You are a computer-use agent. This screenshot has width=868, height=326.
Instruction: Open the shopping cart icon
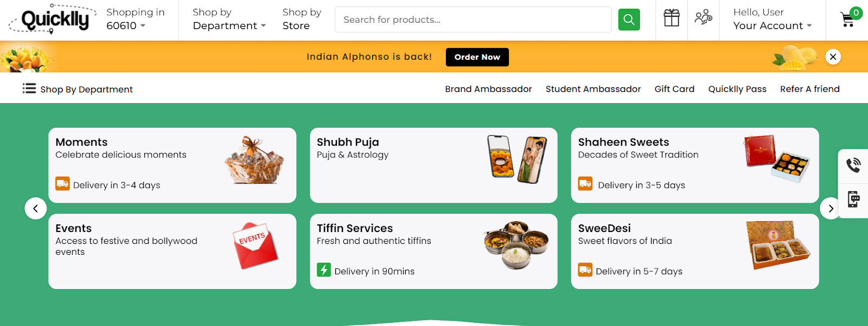point(847,19)
